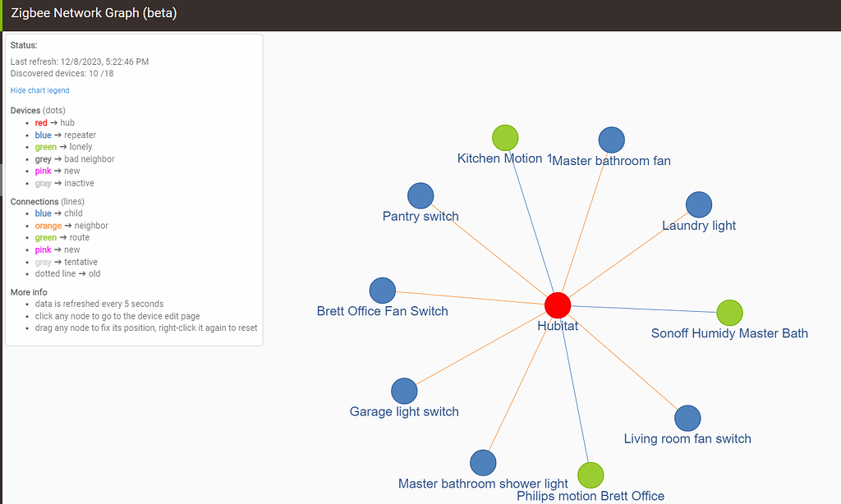The height and width of the screenshot is (504, 841).
Task: Click the Garage light switch label
Action: pyautogui.click(x=404, y=412)
